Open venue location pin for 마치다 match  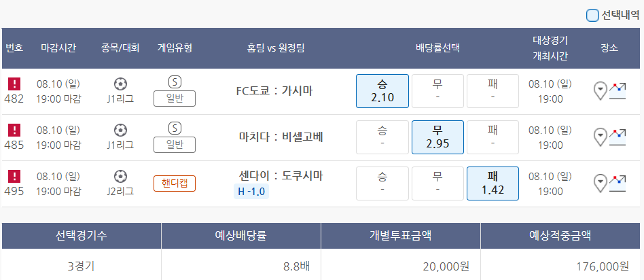point(600,137)
